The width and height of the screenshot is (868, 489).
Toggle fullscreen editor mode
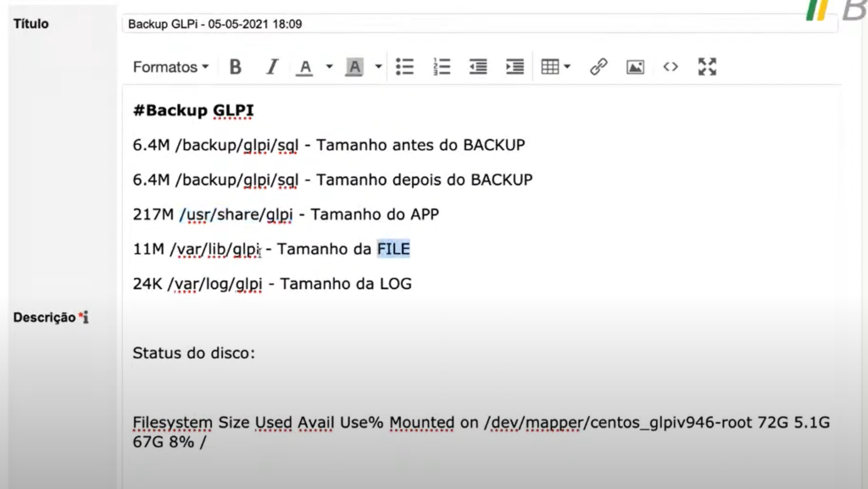pos(707,67)
